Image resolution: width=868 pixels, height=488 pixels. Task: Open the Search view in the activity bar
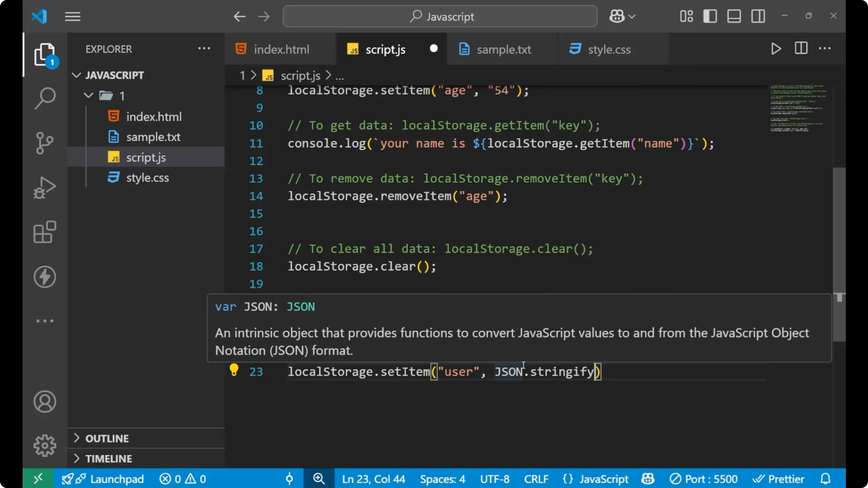44,98
